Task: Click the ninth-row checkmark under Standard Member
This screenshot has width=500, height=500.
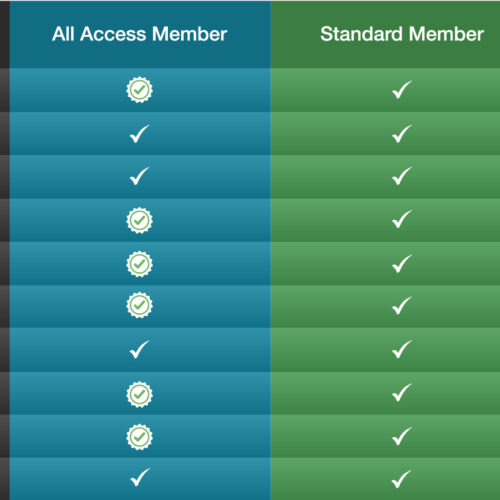Action: 402,436
